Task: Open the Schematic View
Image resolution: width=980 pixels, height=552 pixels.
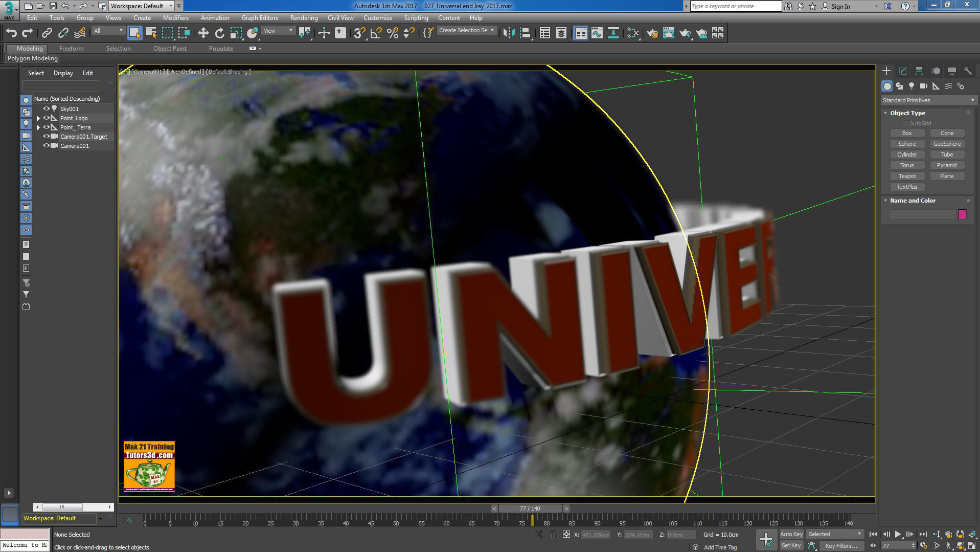Action: pos(613,33)
